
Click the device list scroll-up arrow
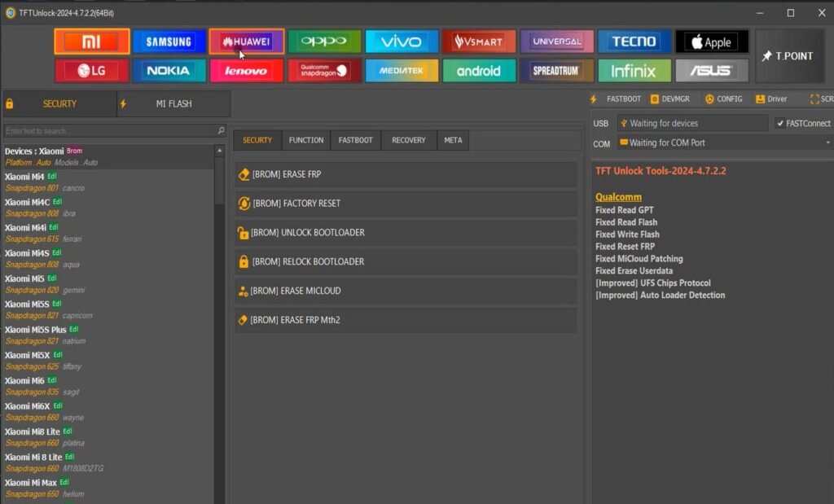pyautogui.click(x=219, y=151)
